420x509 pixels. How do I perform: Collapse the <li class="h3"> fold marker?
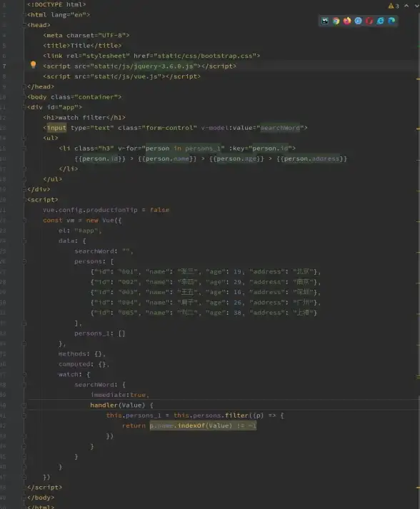pos(24,148)
